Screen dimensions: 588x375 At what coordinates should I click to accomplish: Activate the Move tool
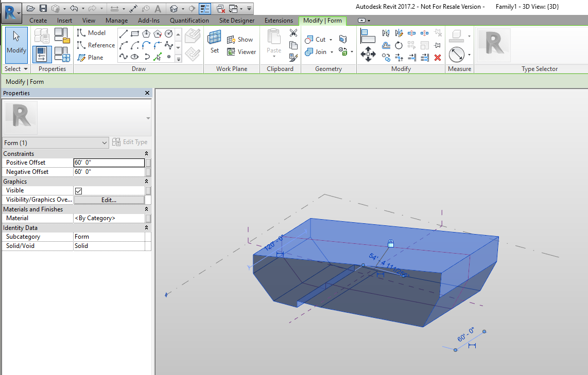click(368, 53)
